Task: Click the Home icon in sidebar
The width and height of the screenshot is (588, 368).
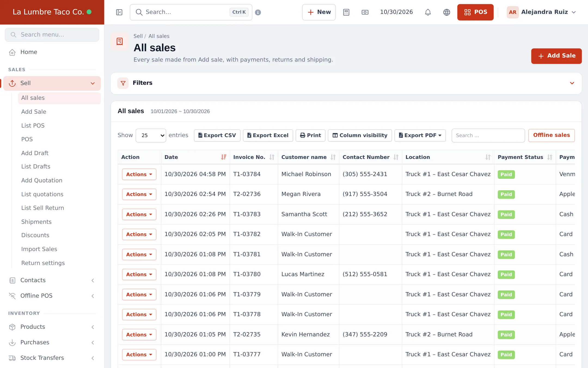Action: point(12,52)
